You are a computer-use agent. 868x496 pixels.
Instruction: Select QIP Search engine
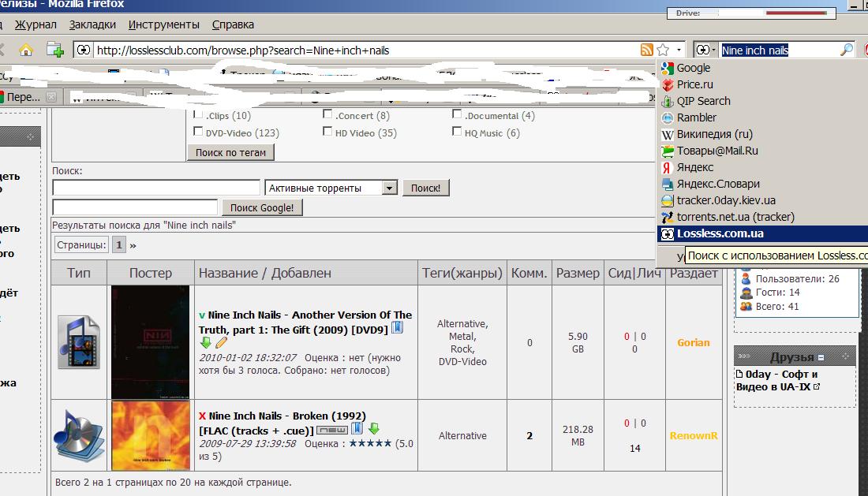pyautogui.click(x=762, y=101)
